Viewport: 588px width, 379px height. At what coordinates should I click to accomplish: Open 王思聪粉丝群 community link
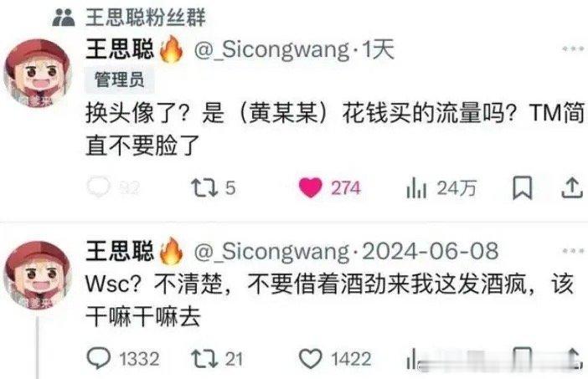pyautogui.click(x=146, y=18)
